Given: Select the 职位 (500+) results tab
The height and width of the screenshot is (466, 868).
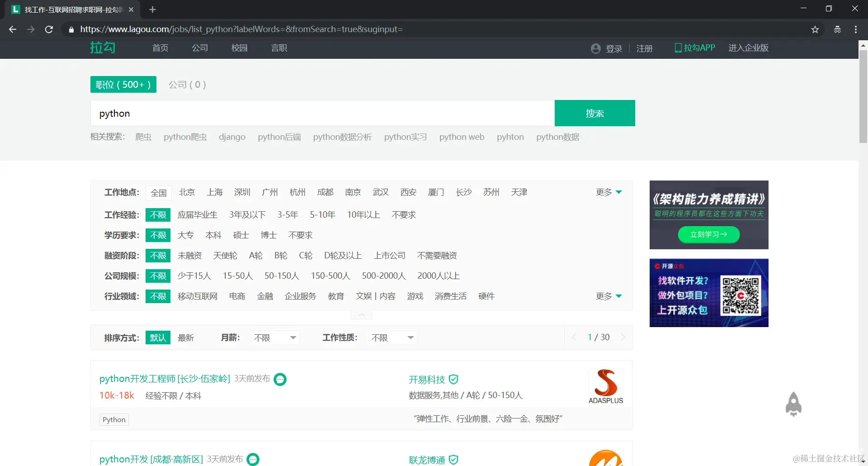Looking at the screenshot, I should point(123,84).
